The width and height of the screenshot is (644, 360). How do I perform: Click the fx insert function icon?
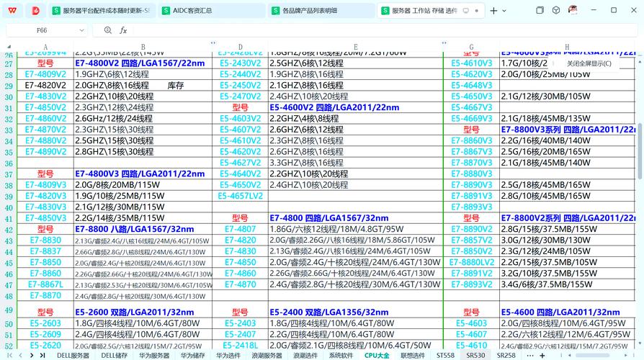point(123,30)
